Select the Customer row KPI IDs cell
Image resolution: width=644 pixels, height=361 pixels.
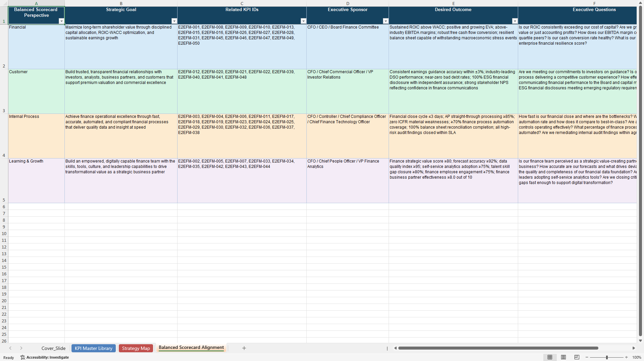[242, 91]
